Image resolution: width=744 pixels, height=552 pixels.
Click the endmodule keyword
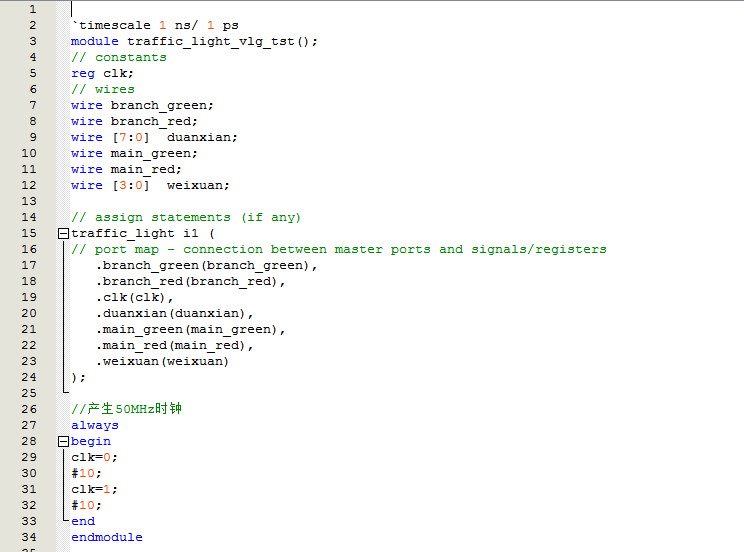coord(107,537)
